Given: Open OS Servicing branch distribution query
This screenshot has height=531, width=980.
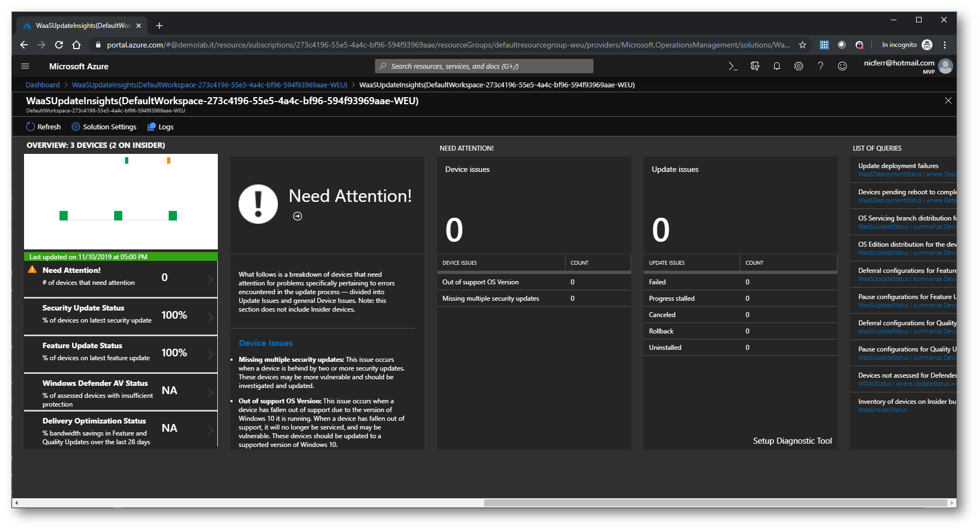Looking at the screenshot, I should click(903, 222).
